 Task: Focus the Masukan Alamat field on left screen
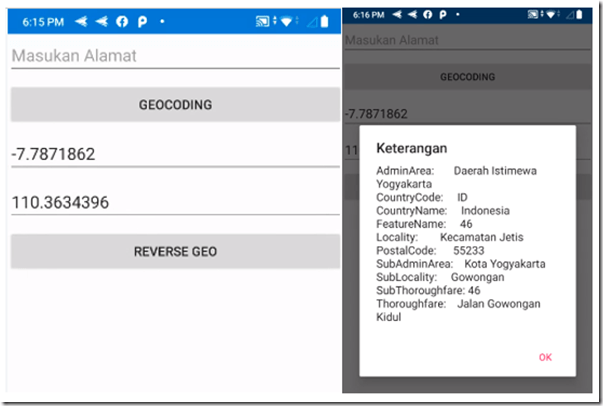[175, 57]
